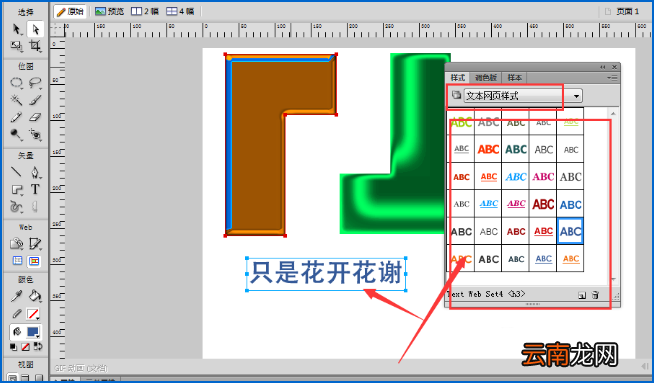
Task: Select the Eyedropper tool
Action: (x=17, y=296)
